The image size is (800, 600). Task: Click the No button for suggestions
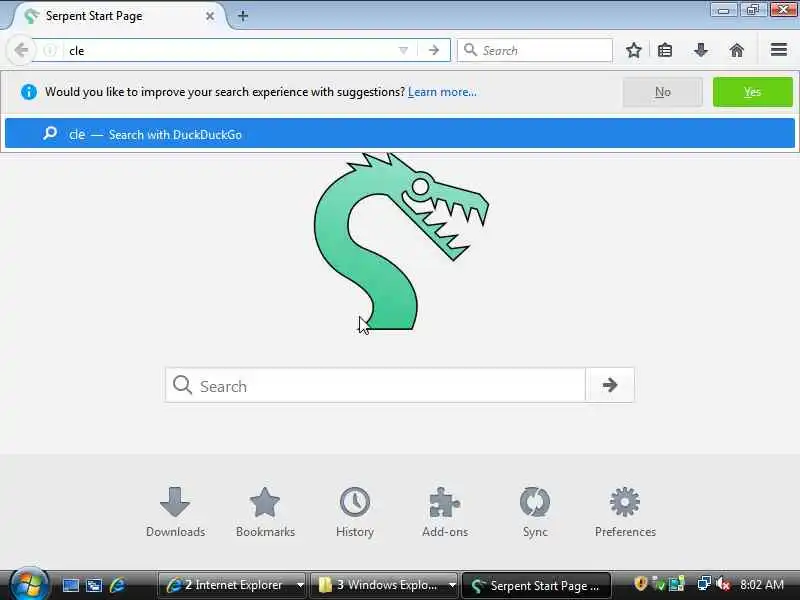coord(663,92)
